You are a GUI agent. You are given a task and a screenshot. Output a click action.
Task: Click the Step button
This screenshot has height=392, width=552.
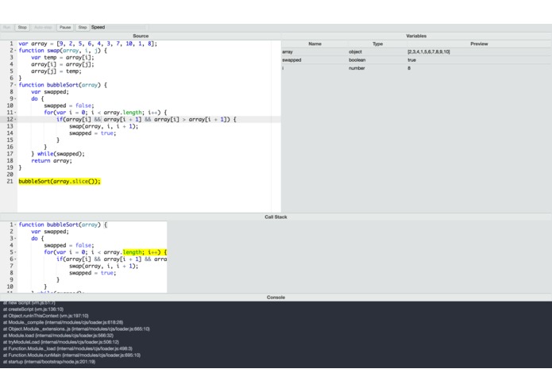click(x=83, y=28)
